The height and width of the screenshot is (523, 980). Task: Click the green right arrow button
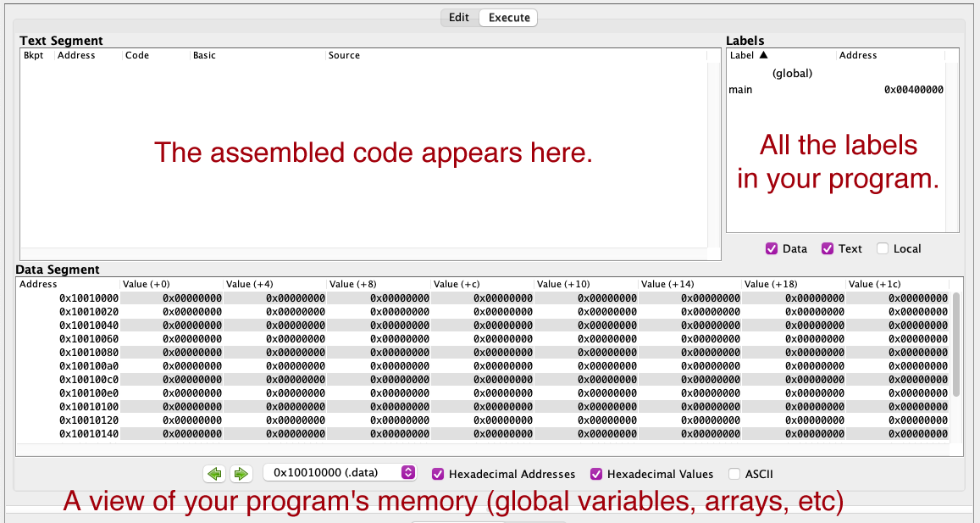click(x=241, y=474)
